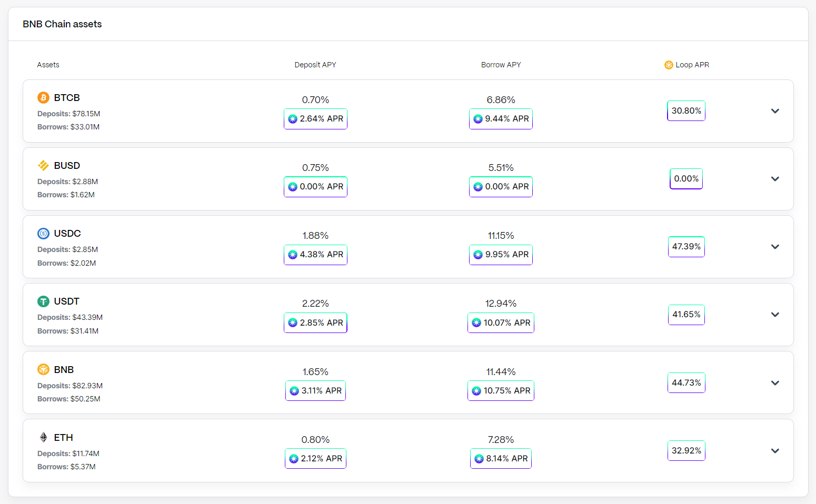This screenshot has width=816, height=504.
Task: Click the BUSD yellow logo icon
Action: (43, 165)
